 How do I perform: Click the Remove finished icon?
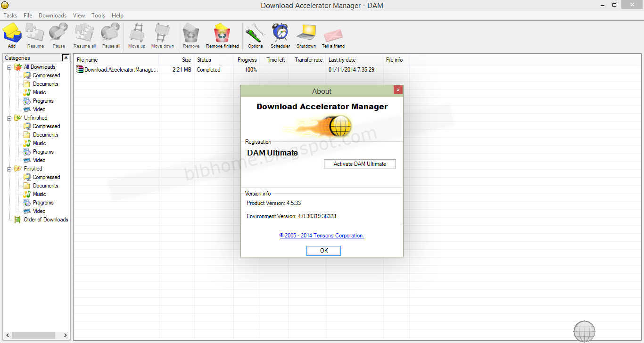coord(222,33)
